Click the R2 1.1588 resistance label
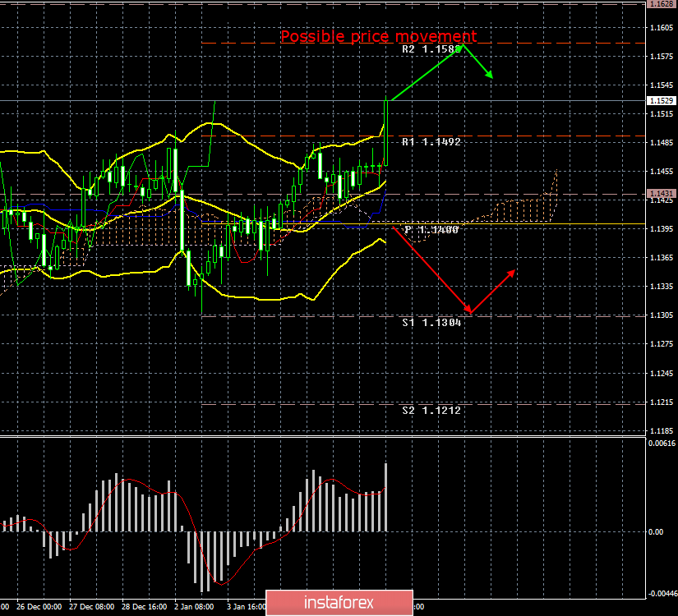 (x=431, y=49)
